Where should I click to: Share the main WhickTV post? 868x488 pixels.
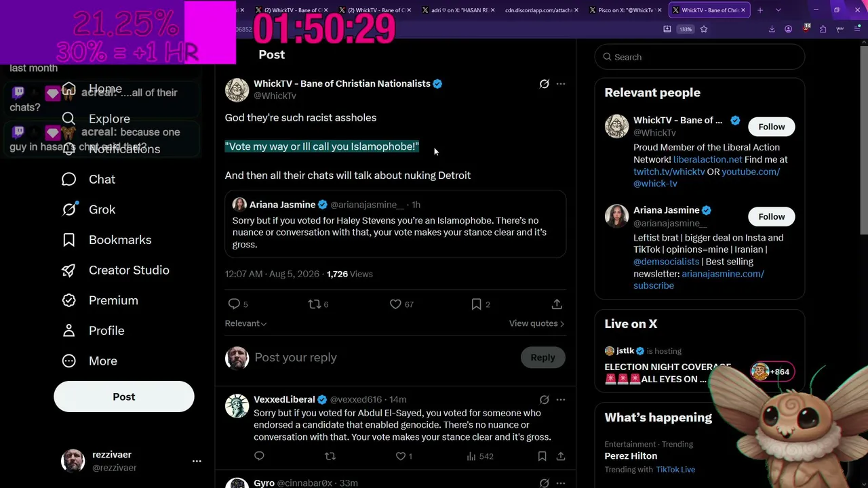click(x=557, y=304)
